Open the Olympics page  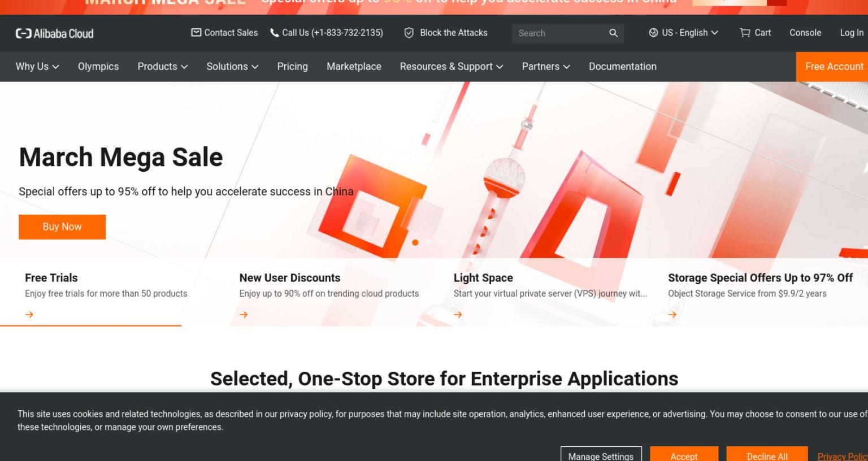click(x=98, y=67)
